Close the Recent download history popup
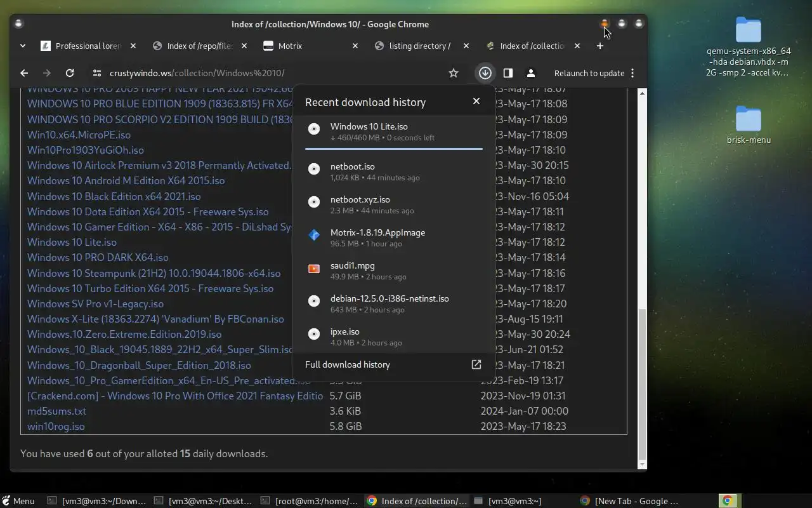 click(x=476, y=101)
